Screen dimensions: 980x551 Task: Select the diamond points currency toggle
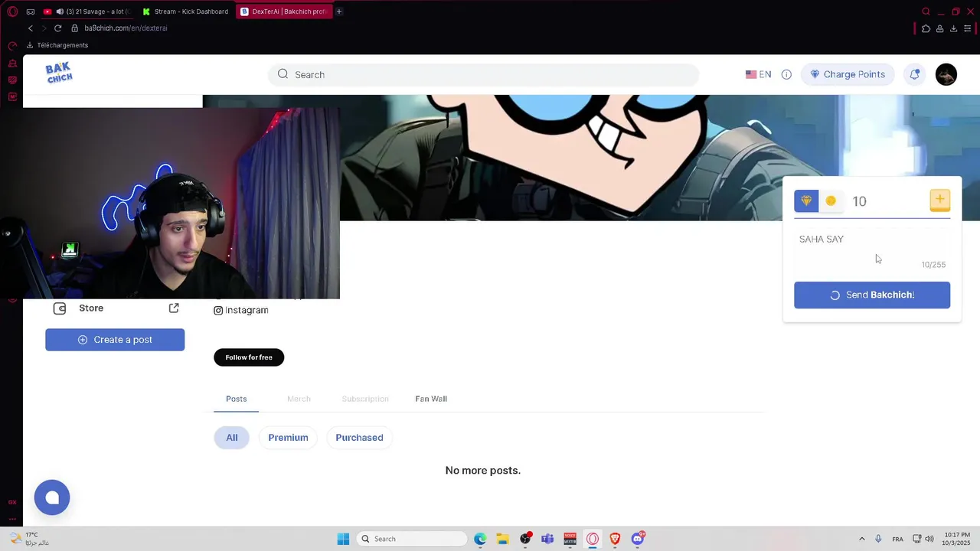806,201
